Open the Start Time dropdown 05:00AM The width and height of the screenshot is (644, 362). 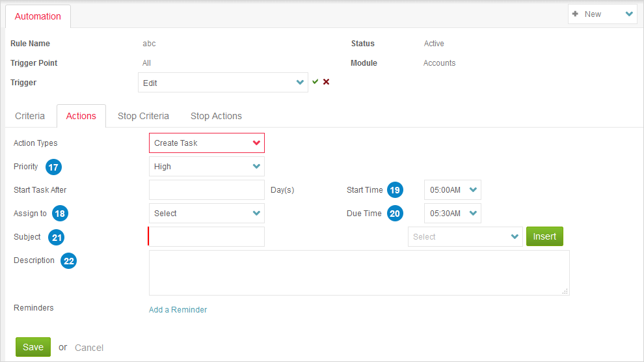coord(453,190)
